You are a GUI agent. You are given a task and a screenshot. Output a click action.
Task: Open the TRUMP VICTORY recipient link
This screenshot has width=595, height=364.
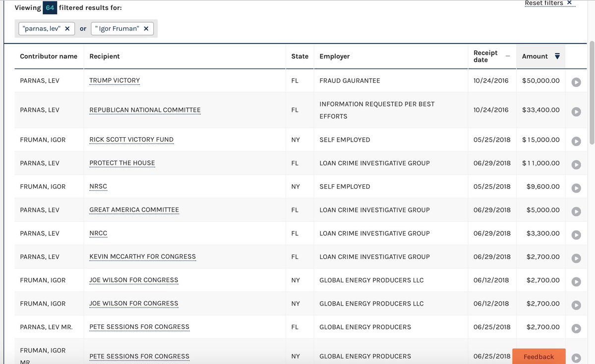(x=115, y=80)
